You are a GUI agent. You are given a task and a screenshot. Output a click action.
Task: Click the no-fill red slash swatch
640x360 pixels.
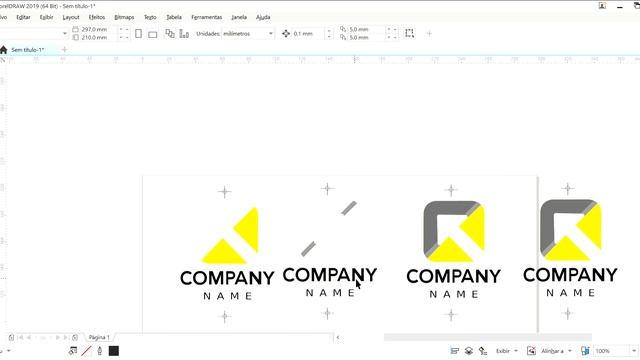pos(86,351)
